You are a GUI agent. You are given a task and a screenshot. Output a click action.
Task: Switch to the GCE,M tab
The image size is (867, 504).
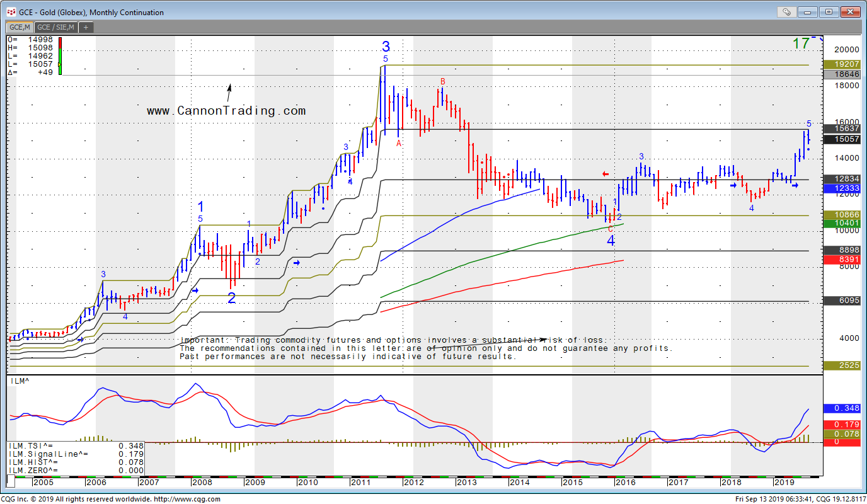pos(18,27)
